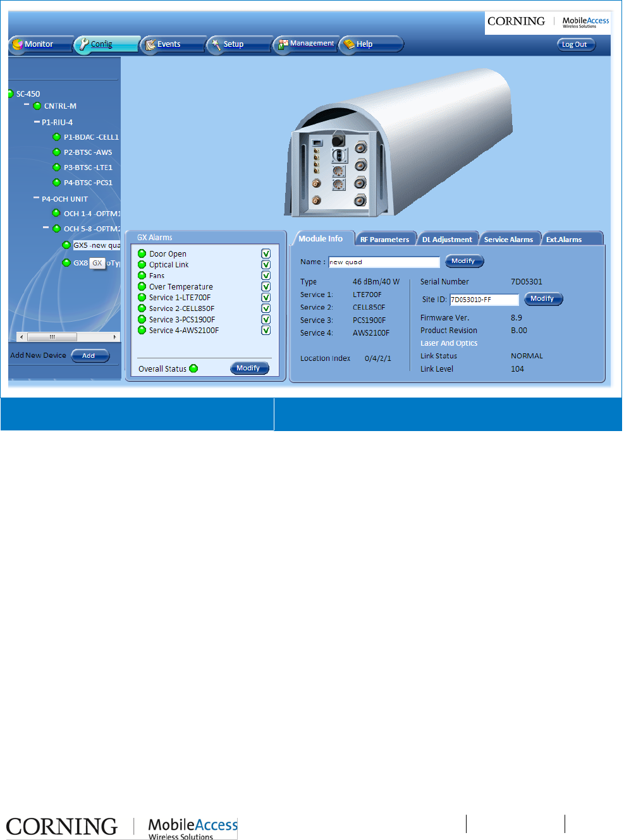Toggle the Over Temperature alarm checkbox
624x840 pixels.
click(x=266, y=286)
